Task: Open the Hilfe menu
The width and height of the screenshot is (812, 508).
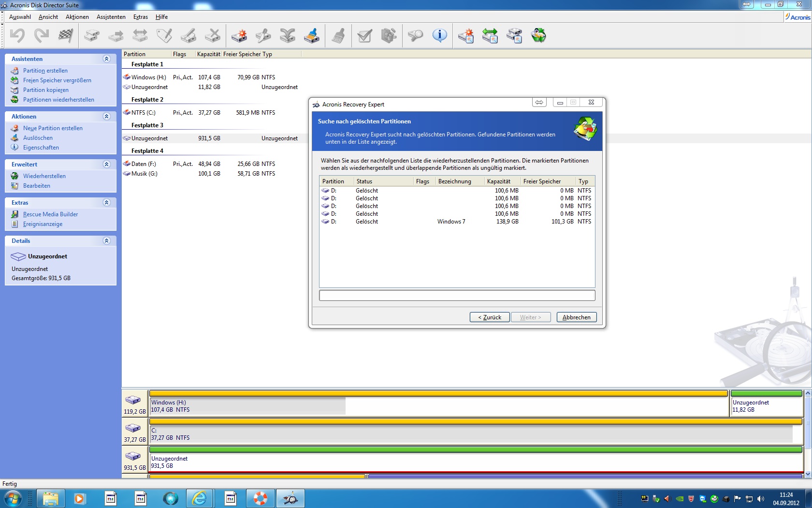Action: click(x=161, y=17)
